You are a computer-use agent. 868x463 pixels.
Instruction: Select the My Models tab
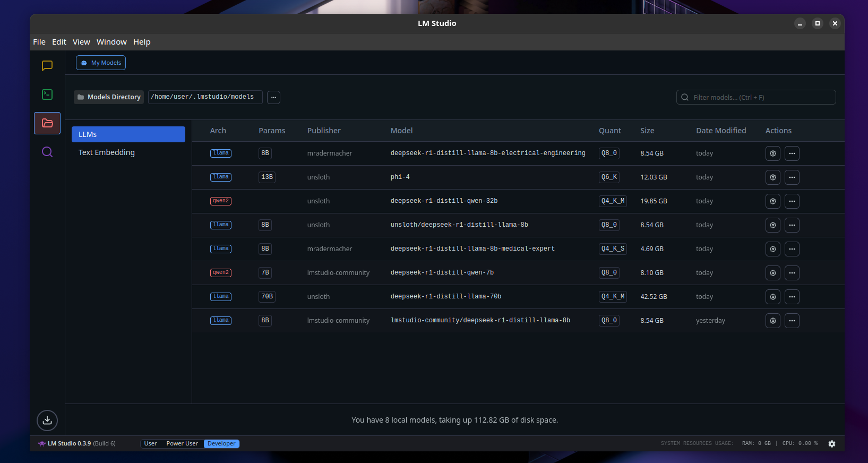(101, 63)
